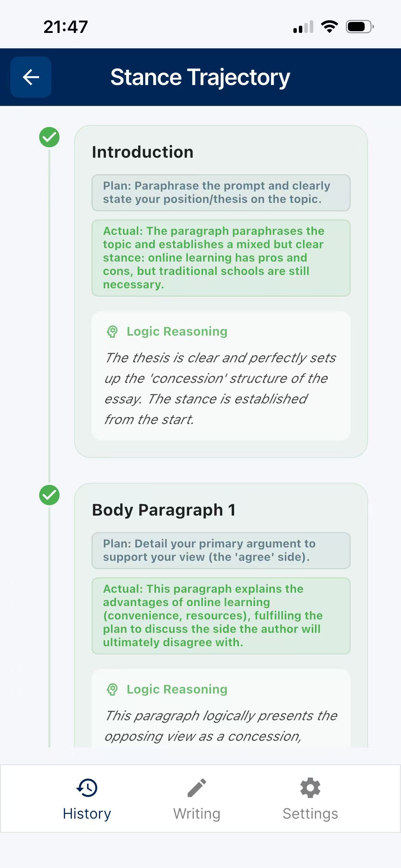Click the Body Paragraph 1 Actual box
Viewport: 401px width, 868px height.
click(x=221, y=616)
